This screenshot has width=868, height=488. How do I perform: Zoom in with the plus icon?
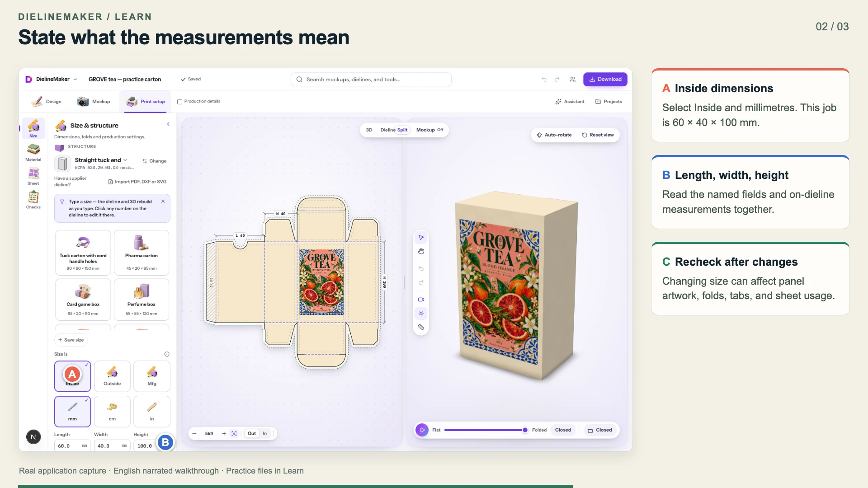click(224, 434)
